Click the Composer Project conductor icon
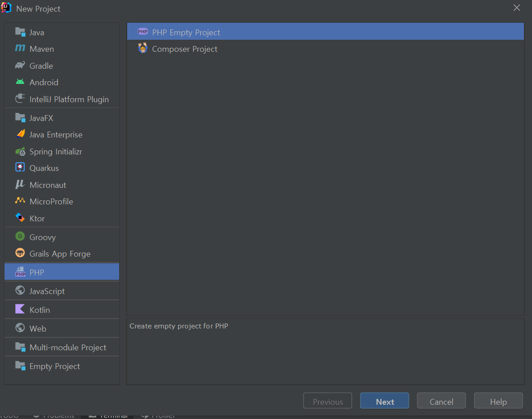This screenshot has width=532, height=419. click(142, 48)
